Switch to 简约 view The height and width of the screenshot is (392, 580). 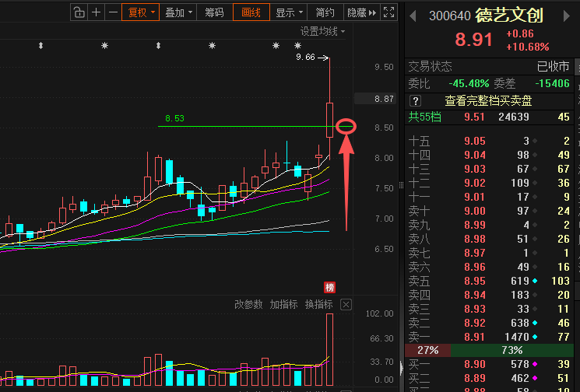click(x=325, y=12)
